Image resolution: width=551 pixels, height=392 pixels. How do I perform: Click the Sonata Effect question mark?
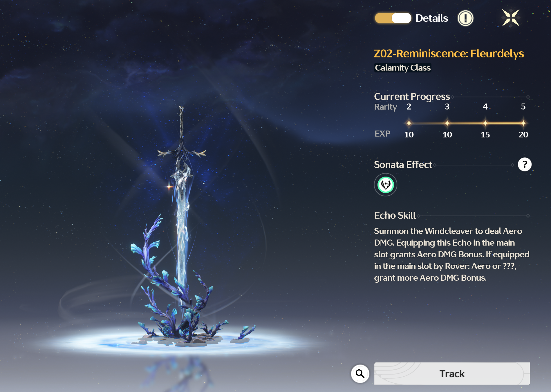coord(525,164)
